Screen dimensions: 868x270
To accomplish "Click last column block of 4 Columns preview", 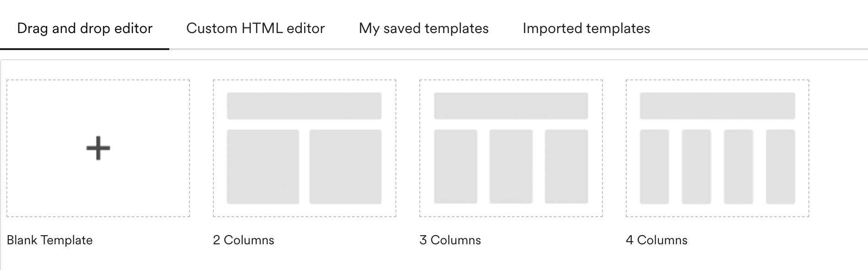I will (x=780, y=167).
